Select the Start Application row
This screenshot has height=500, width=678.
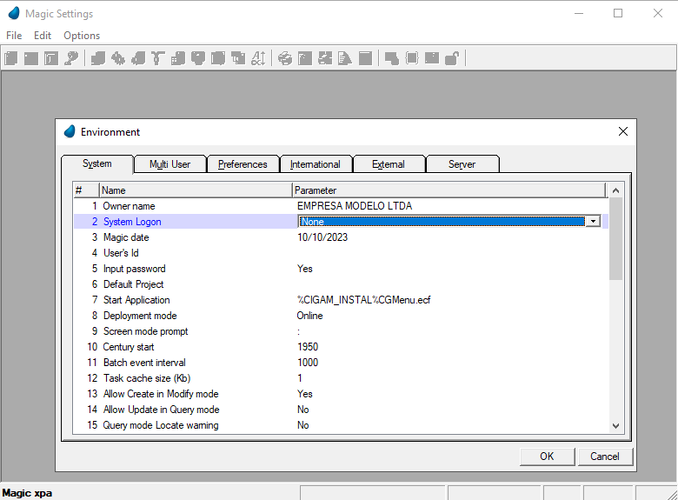(340, 300)
